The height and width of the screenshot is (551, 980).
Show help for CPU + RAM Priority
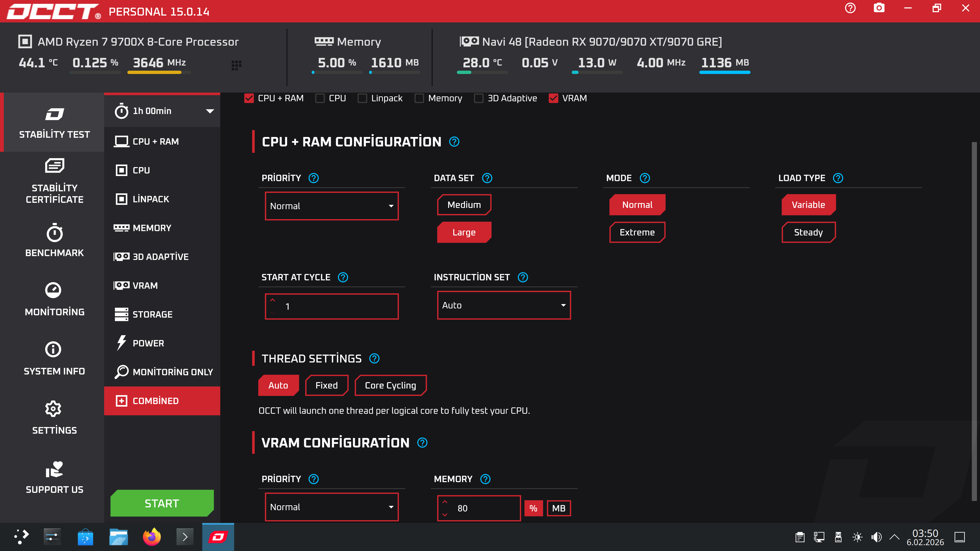pyautogui.click(x=313, y=178)
